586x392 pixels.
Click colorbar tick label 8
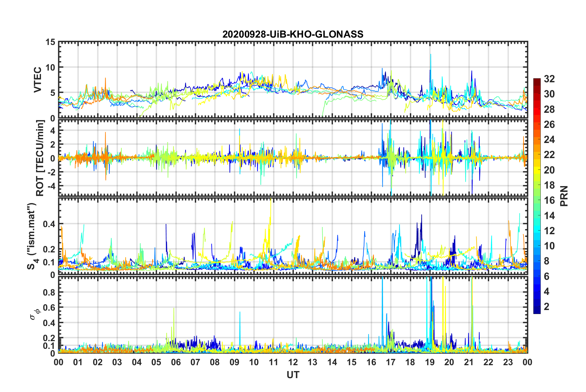point(547,261)
